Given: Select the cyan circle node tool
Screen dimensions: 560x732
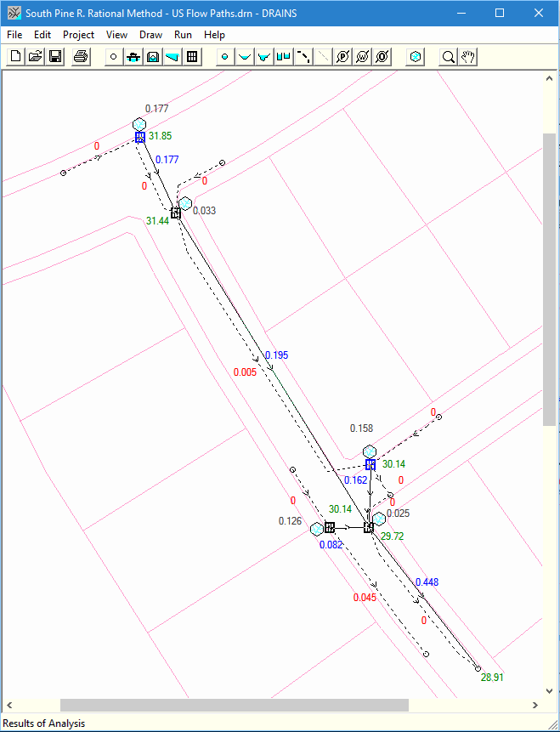Looking at the screenshot, I should 225,57.
